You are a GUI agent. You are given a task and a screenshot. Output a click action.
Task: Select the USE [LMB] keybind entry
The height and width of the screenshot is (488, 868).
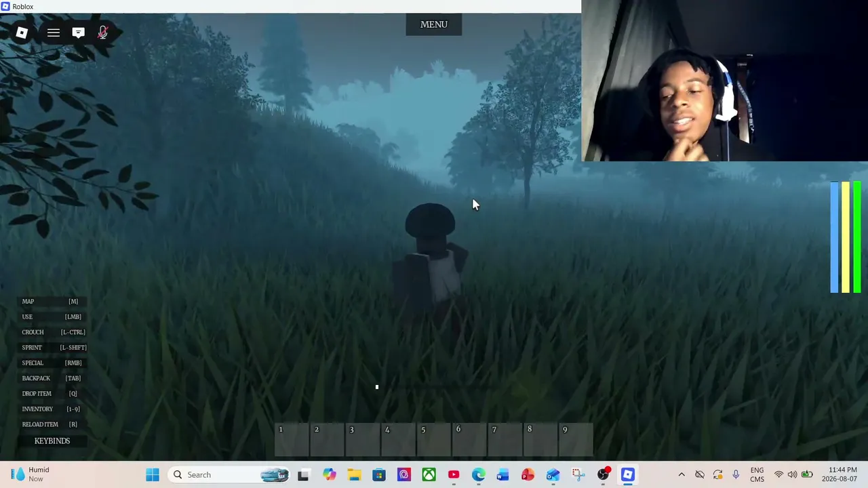[52, 317]
